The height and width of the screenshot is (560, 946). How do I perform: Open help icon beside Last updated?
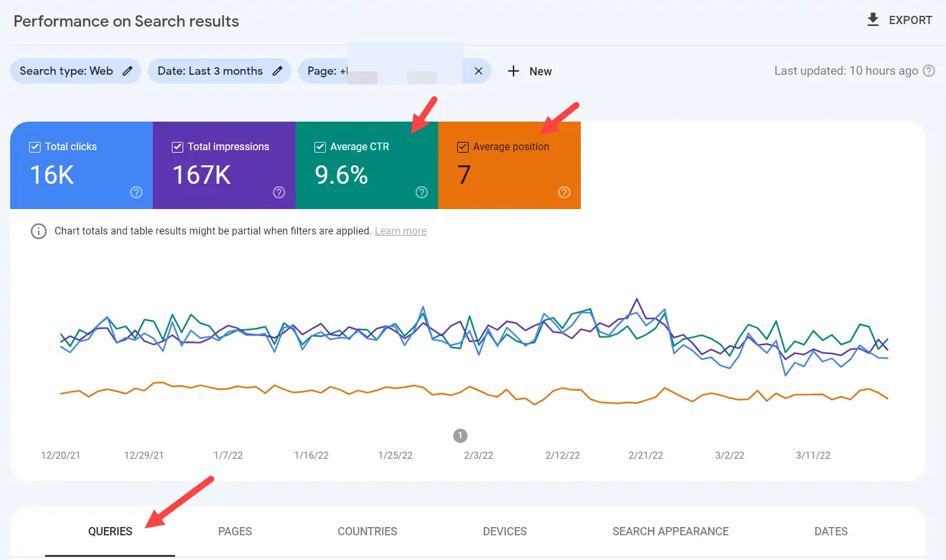[929, 71]
